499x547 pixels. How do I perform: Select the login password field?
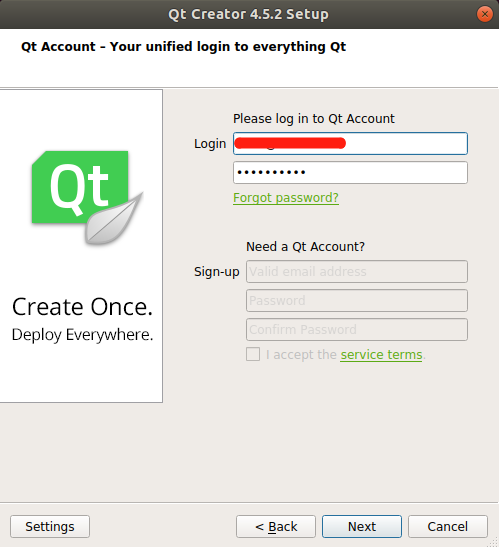(350, 172)
